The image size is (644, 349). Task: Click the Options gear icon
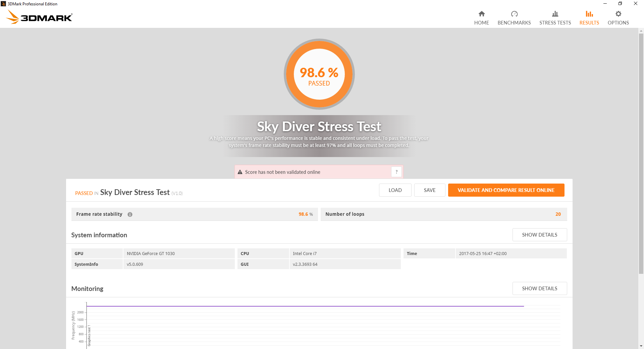(618, 14)
